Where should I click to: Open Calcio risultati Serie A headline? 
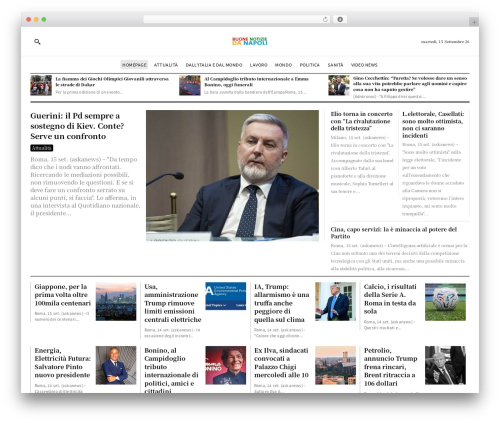point(390,299)
